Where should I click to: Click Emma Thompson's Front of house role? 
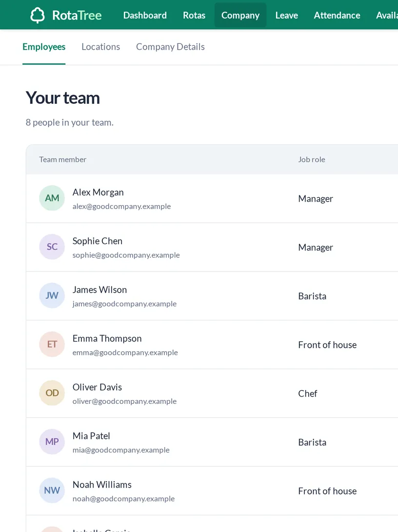pyautogui.click(x=327, y=345)
